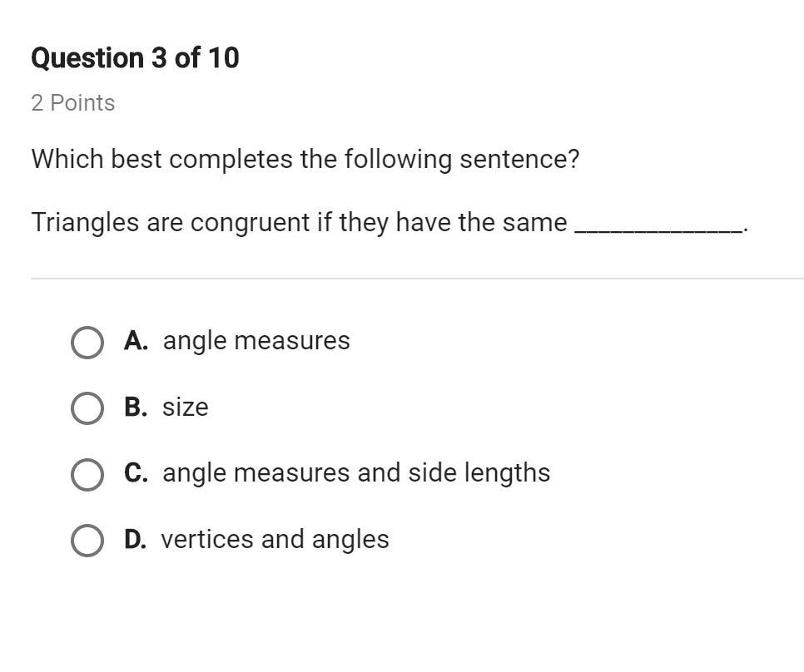The height and width of the screenshot is (672, 804).
Task: Pick 'angle measures and side lengths' answer text
Action: pyautogui.click(x=356, y=473)
